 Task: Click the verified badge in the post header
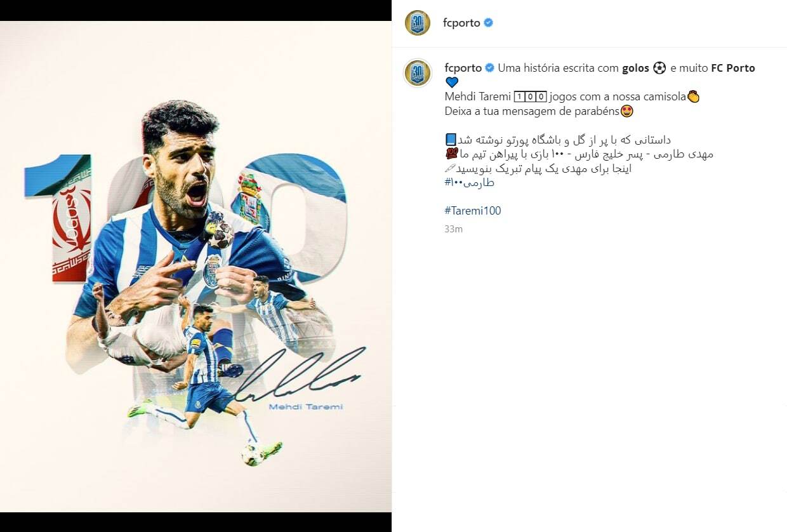point(489,23)
